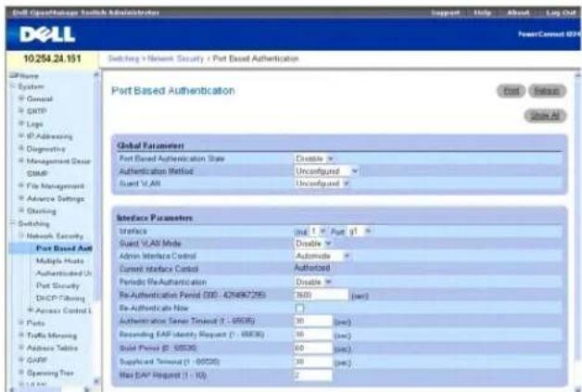
Task: Expand the Access Control List node
Action: click(x=31, y=310)
